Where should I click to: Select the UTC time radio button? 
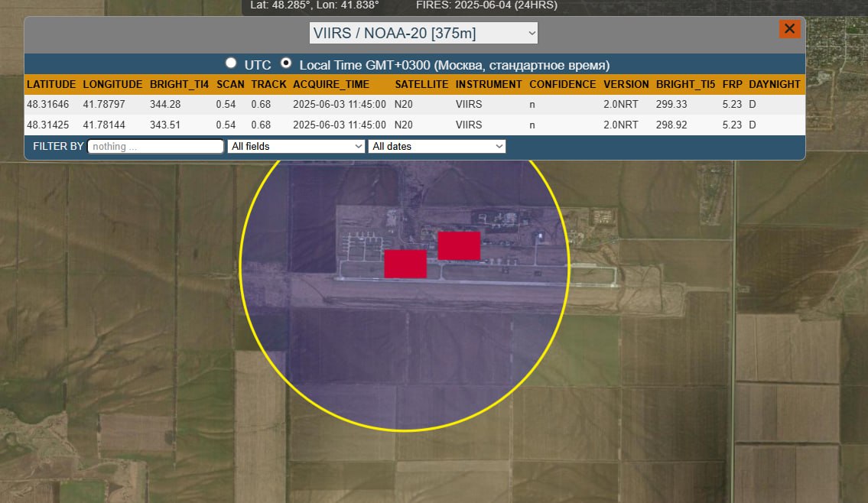coord(230,63)
